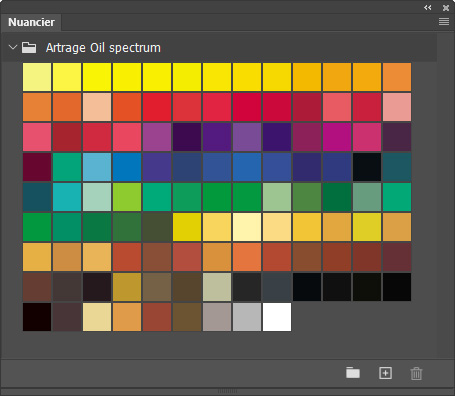Create a new swatch with plus icon
Screen dimensions: 455x396
pyautogui.click(x=385, y=373)
